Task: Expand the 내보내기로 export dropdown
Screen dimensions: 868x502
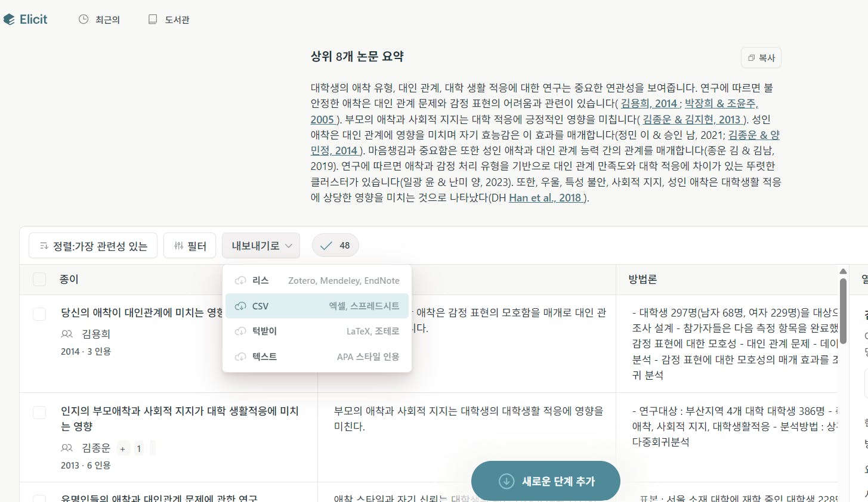Action: tap(261, 246)
